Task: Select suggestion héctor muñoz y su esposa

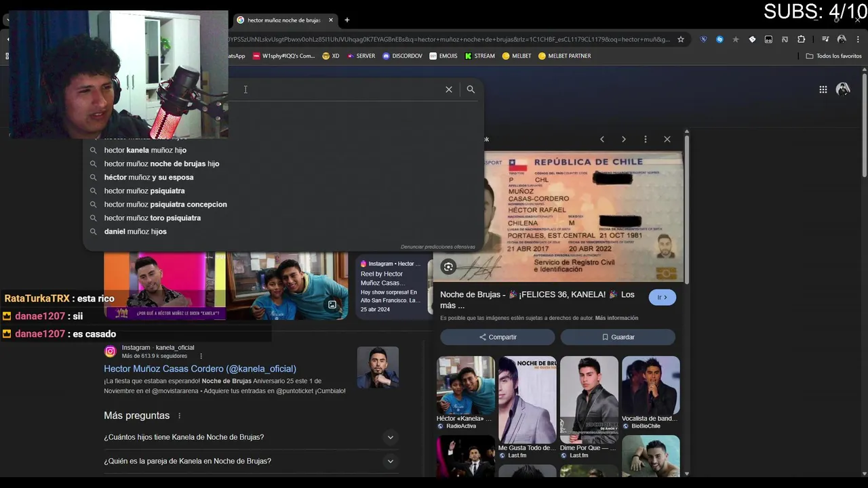Action: pos(149,178)
